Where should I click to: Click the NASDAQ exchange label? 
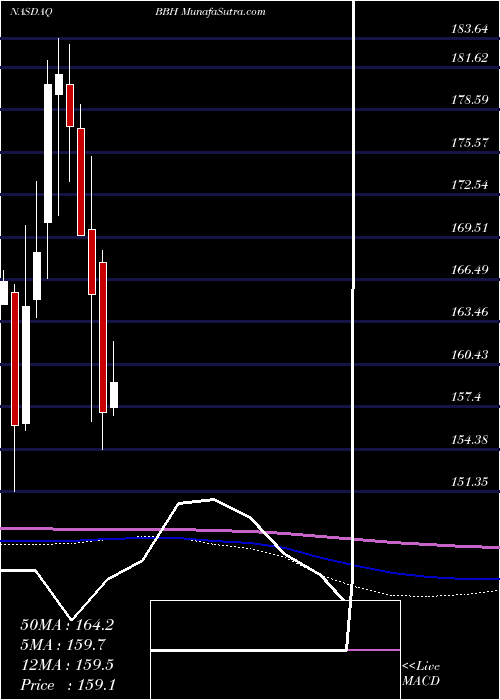coord(31,12)
